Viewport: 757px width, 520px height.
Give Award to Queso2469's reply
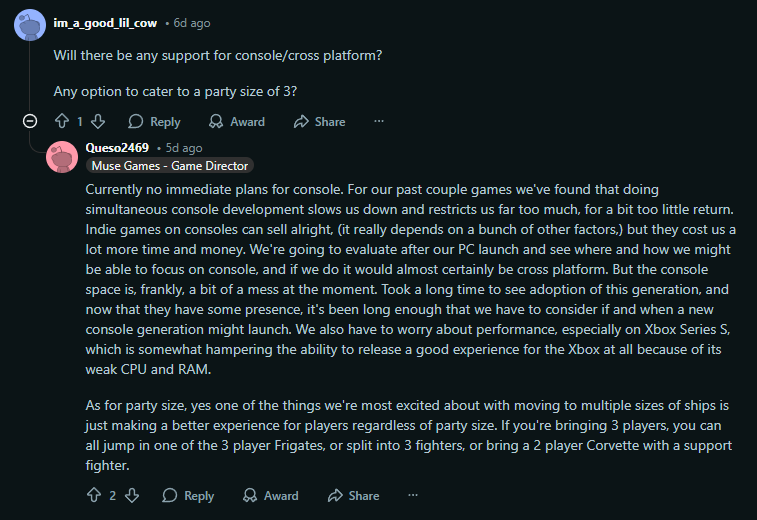[x=270, y=495]
